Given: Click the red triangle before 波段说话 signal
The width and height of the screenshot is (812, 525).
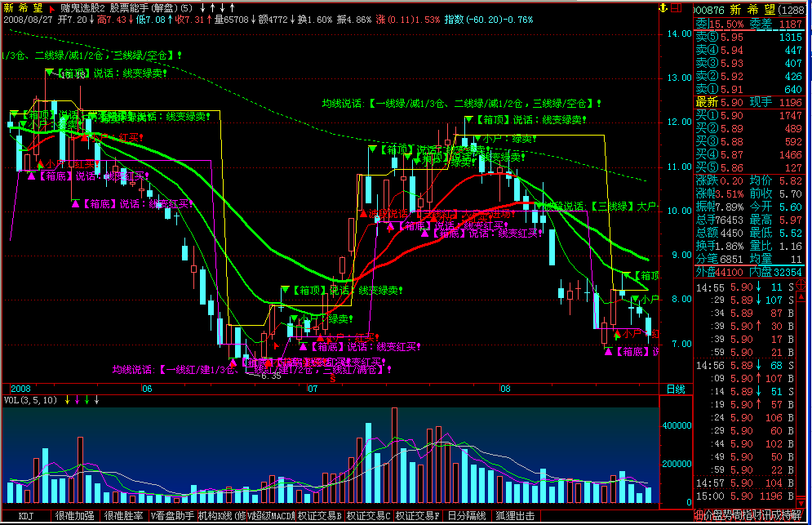Looking at the screenshot, I should (363, 214).
